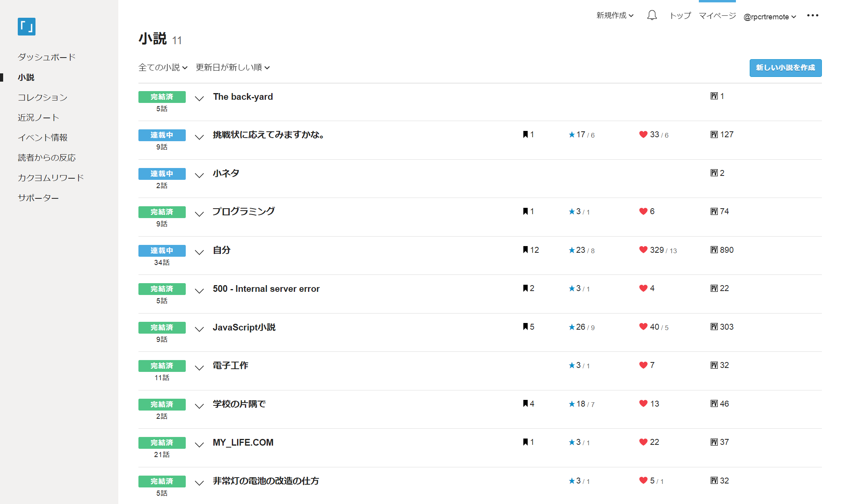The width and height of the screenshot is (842, 504).
Task: Click 新しい小説を作成 button
Action: click(785, 68)
